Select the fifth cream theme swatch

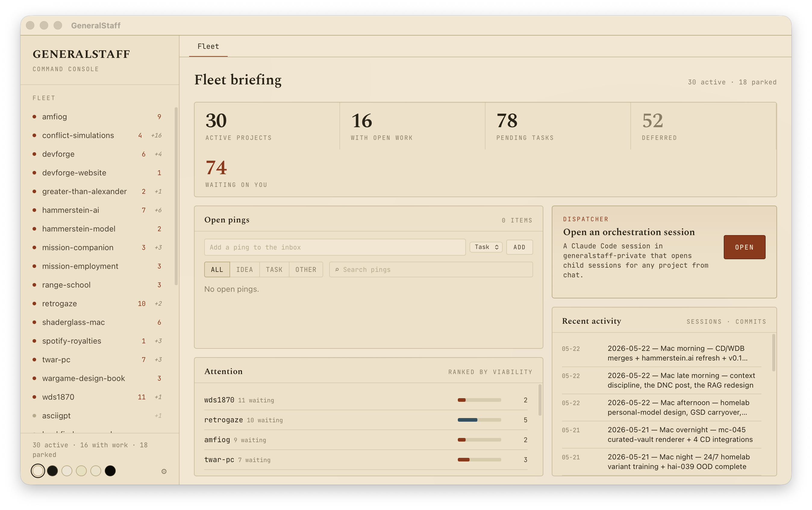coord(96,471)
